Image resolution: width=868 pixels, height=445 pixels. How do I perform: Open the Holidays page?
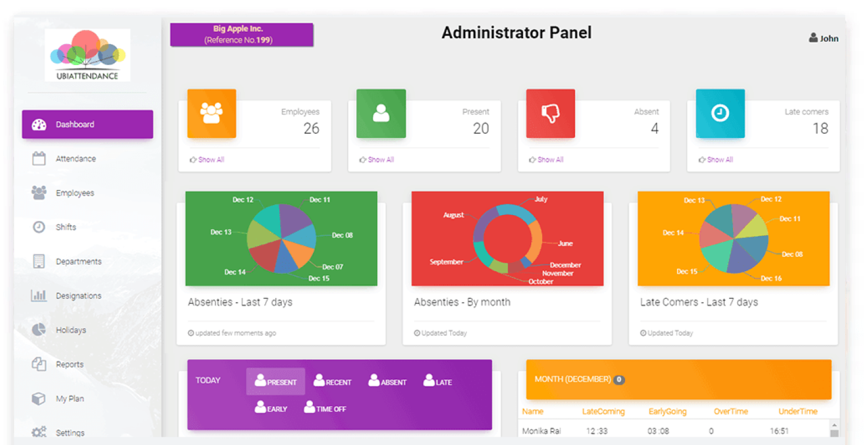coord(71,330)
